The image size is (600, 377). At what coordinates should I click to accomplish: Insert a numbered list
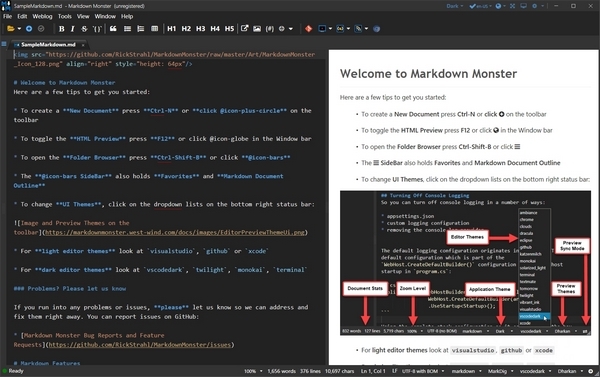coord(141,29)
